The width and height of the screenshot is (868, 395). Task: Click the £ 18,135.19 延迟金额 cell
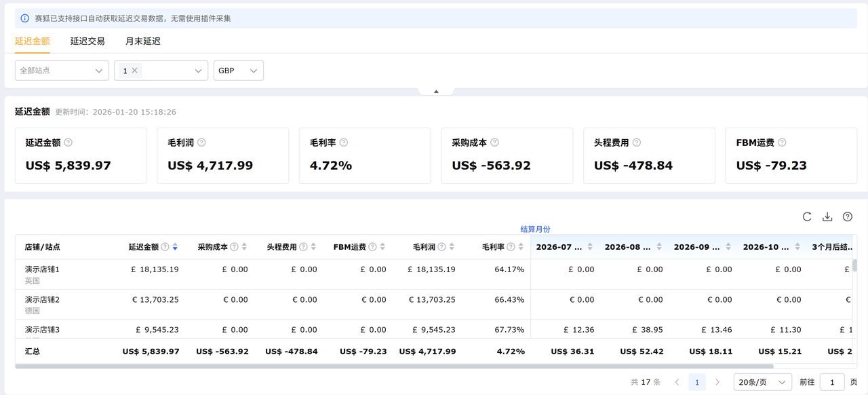coord(155,269)
